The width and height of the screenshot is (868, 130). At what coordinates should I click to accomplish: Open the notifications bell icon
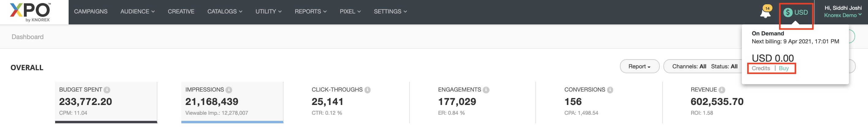point(765,13)
